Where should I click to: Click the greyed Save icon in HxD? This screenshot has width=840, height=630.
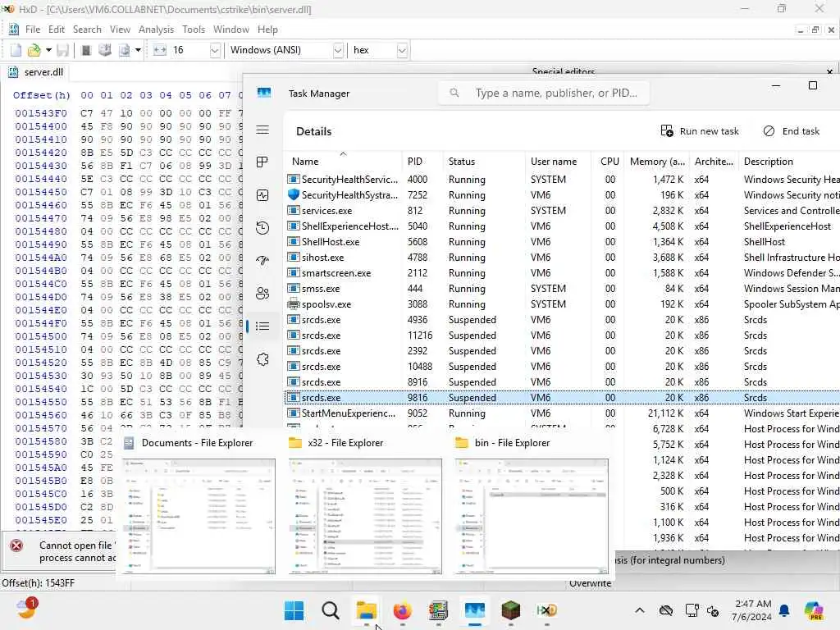pos(62,50)
